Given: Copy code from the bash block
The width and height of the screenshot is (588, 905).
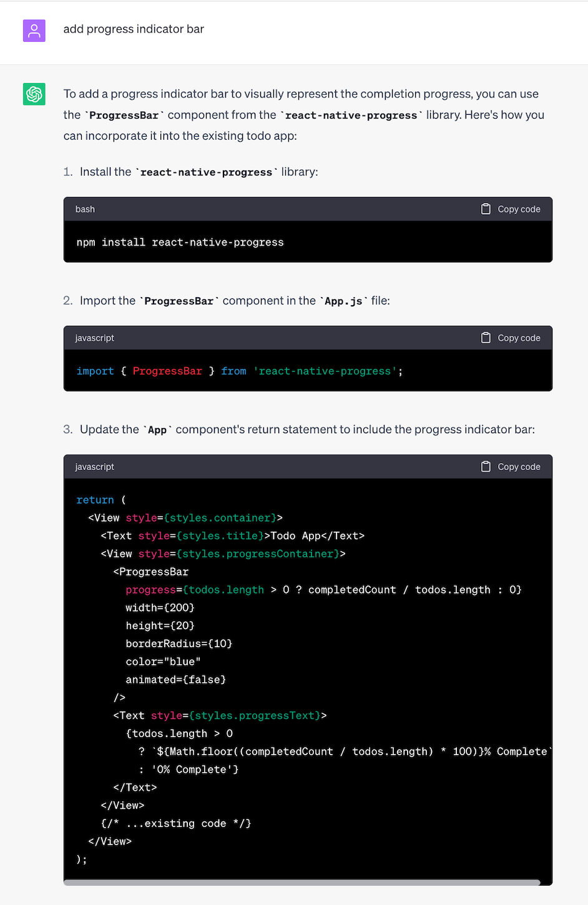Looking at the screenshot, I should point(511,209).
